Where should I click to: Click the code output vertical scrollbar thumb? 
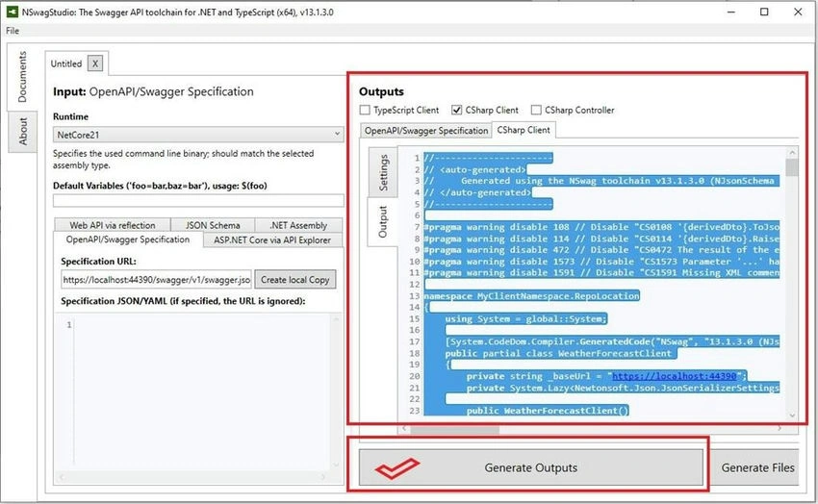[x=792, y=167]
